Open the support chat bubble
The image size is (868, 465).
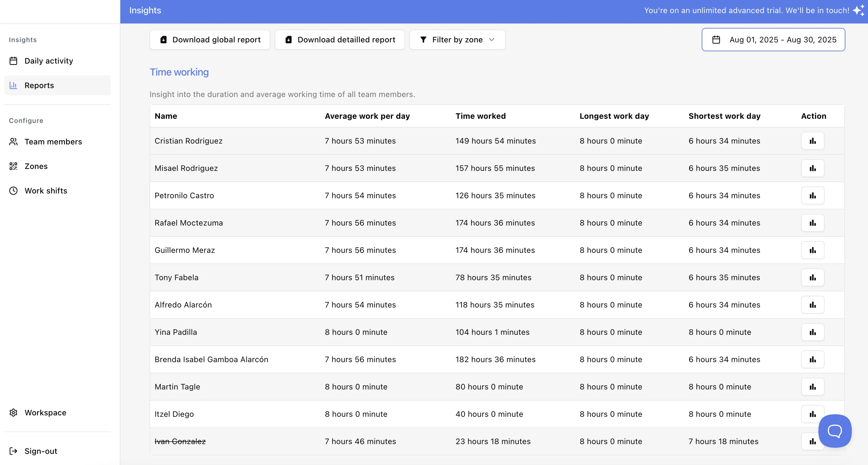click(835, 431)
